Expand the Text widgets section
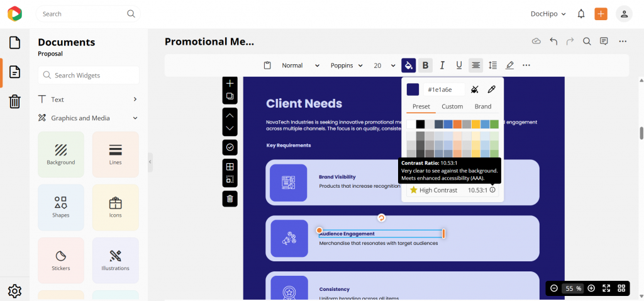Viewport: 644px width, 301px height. pos(88,99)
